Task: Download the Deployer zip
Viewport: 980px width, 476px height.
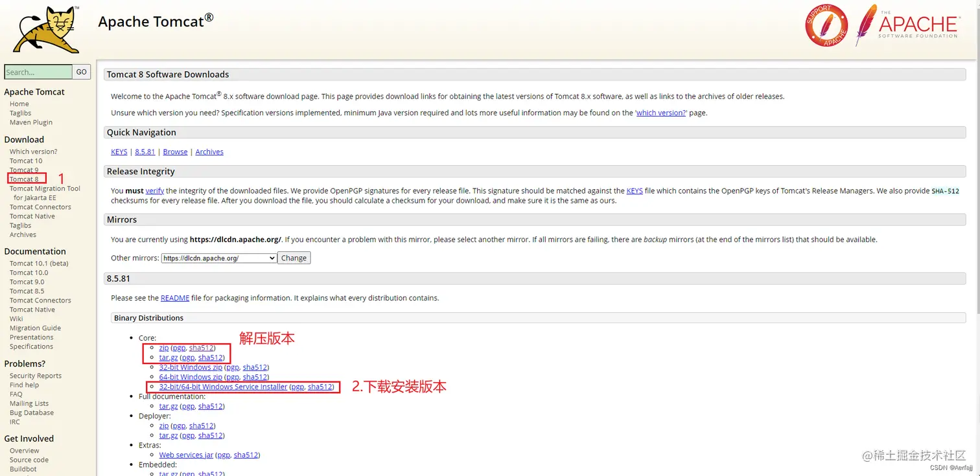Action: 164,425
